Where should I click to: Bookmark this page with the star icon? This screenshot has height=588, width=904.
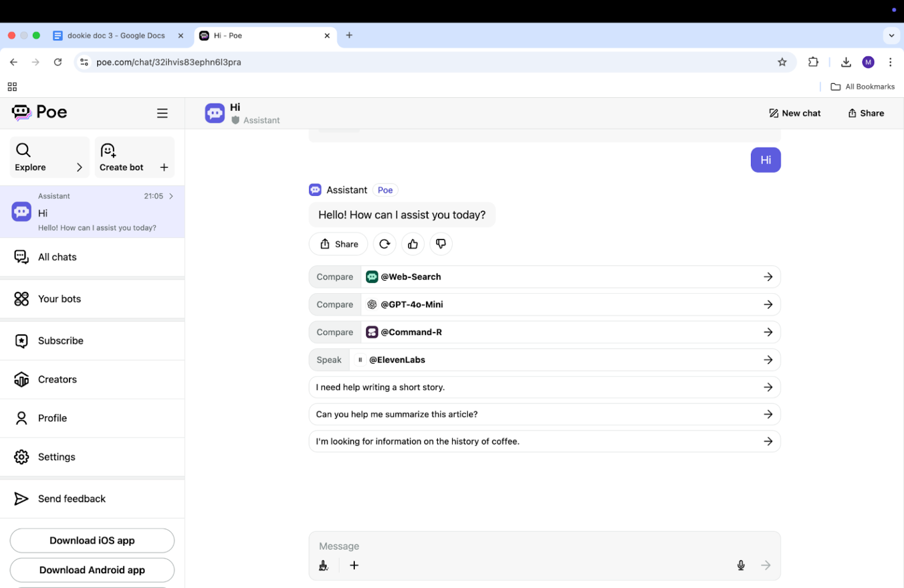(782, 62)
